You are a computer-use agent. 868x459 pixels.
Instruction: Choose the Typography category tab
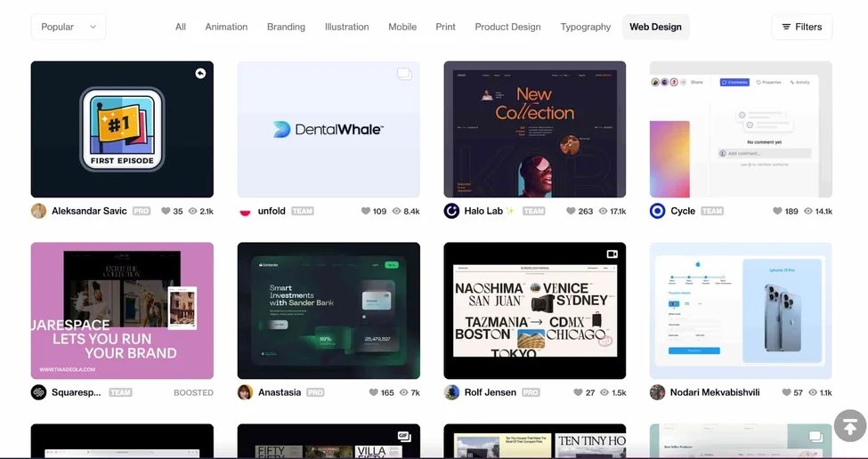point(585,27)
